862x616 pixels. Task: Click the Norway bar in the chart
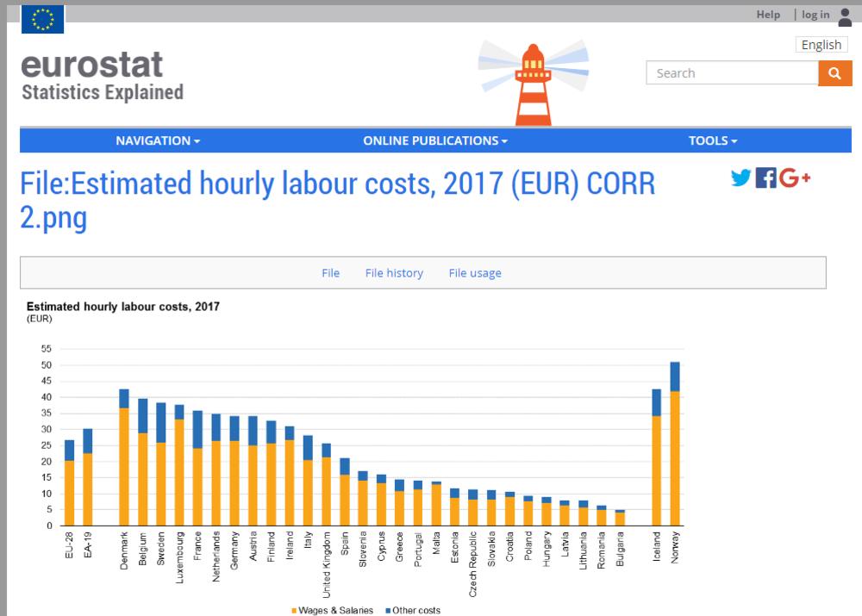coord(675,448)
